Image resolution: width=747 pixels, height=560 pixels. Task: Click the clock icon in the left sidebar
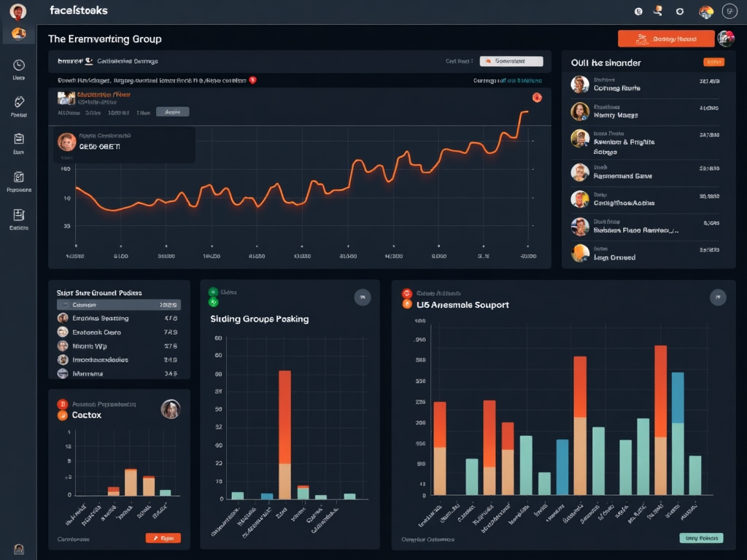point(19,66)
